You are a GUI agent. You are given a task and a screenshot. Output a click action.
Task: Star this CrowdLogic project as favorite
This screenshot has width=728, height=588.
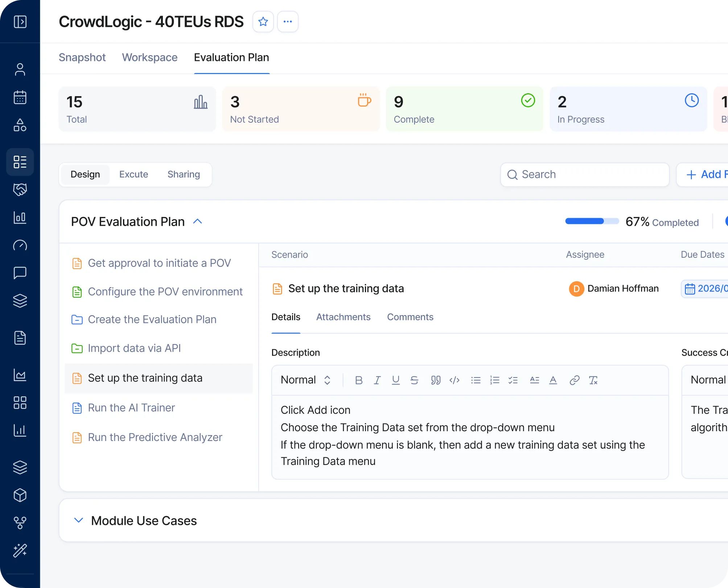tap(263, 22)
